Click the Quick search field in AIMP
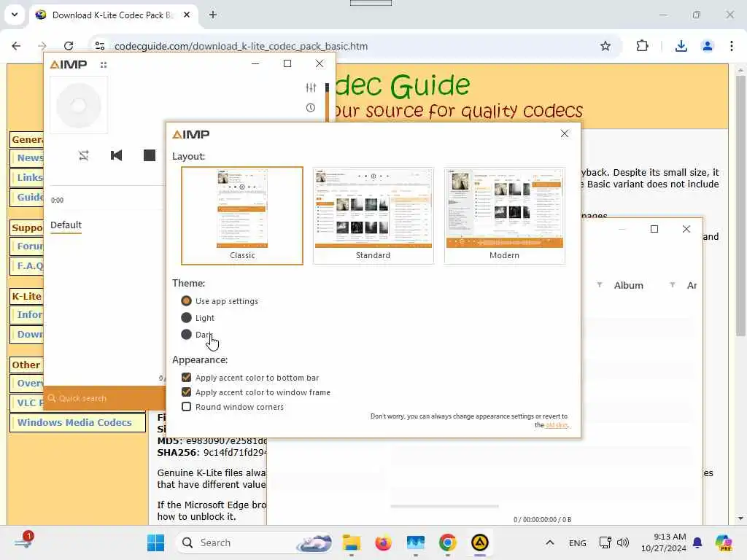Screen dimensions: 747x560 point(105,398)
